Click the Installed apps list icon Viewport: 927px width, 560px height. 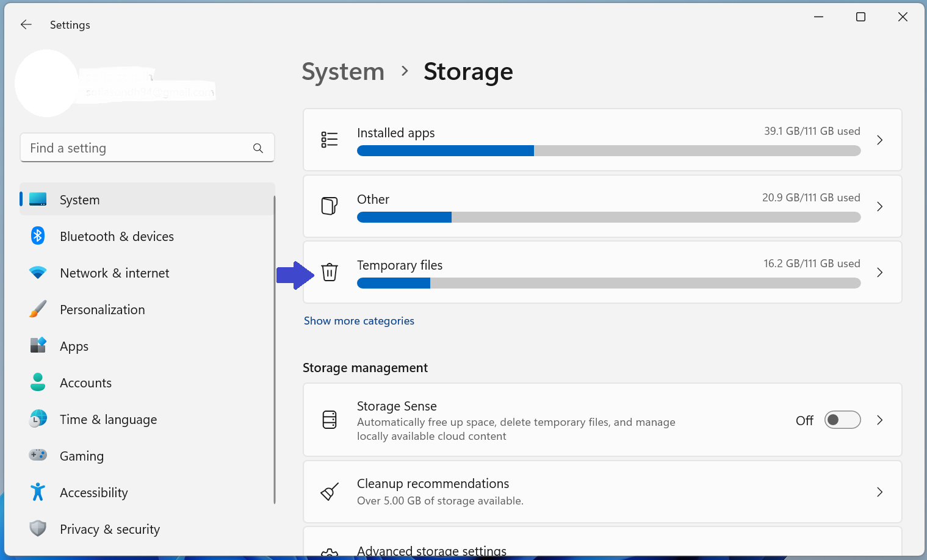330,140
